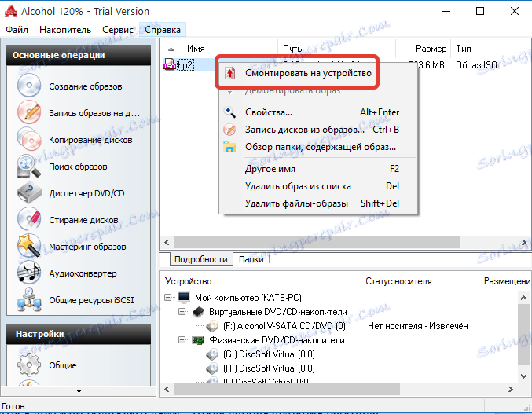Click the virtual drives black device icon

tap(199, 312)
